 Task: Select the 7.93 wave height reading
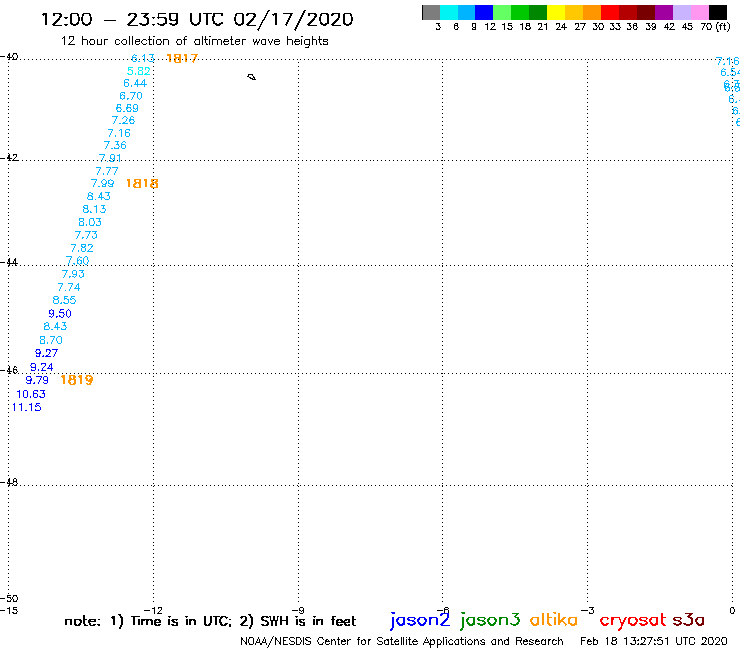73,274
